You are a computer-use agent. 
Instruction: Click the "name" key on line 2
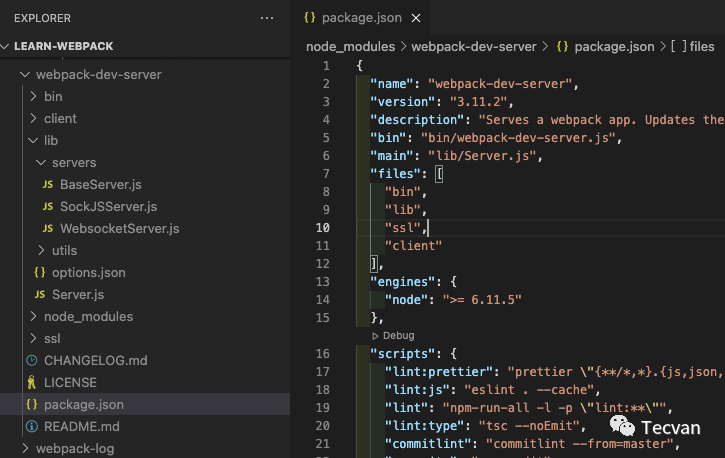[392, 84]
